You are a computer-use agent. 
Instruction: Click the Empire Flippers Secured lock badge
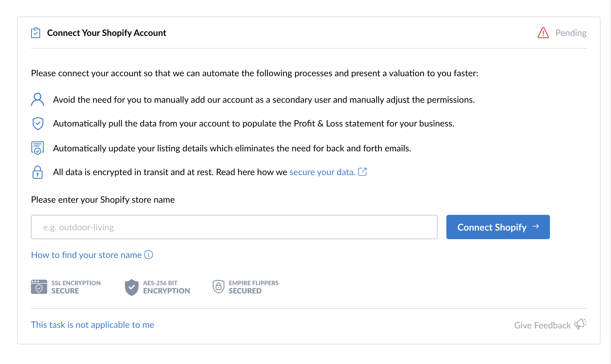[x=218, y=287]
